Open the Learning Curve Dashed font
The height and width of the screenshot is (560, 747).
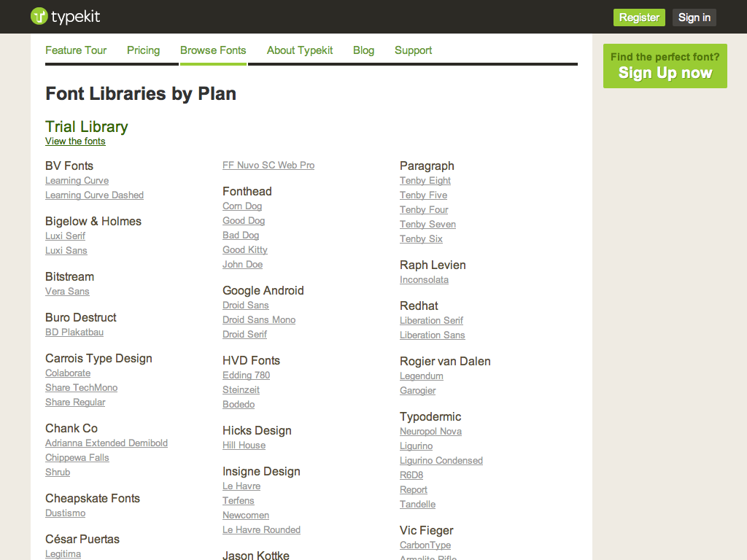[94, 195]
